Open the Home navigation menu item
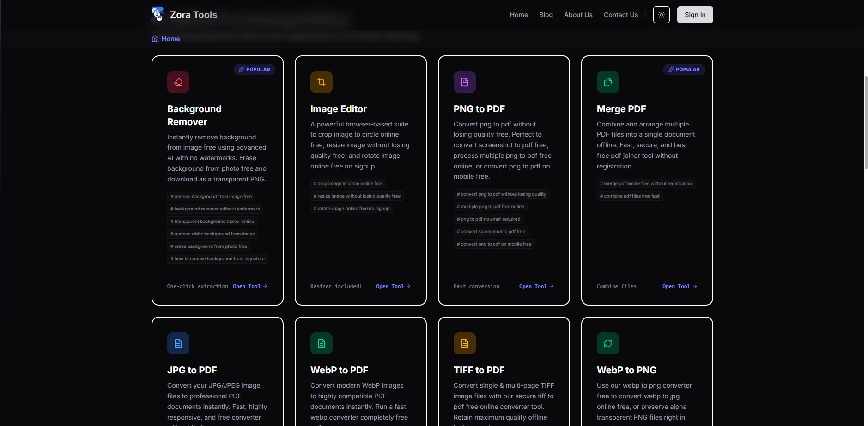The image size is (868, 426). (x=519, y=15)
